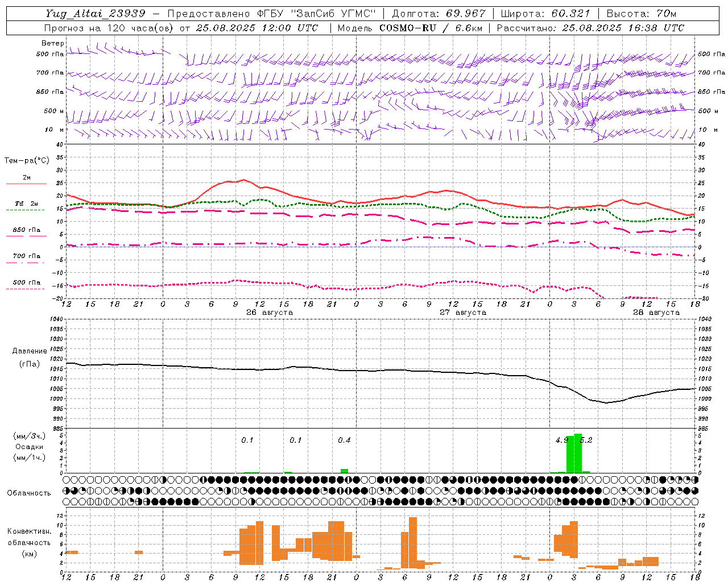Click the 'Облачность' cloud cover label

29,493
